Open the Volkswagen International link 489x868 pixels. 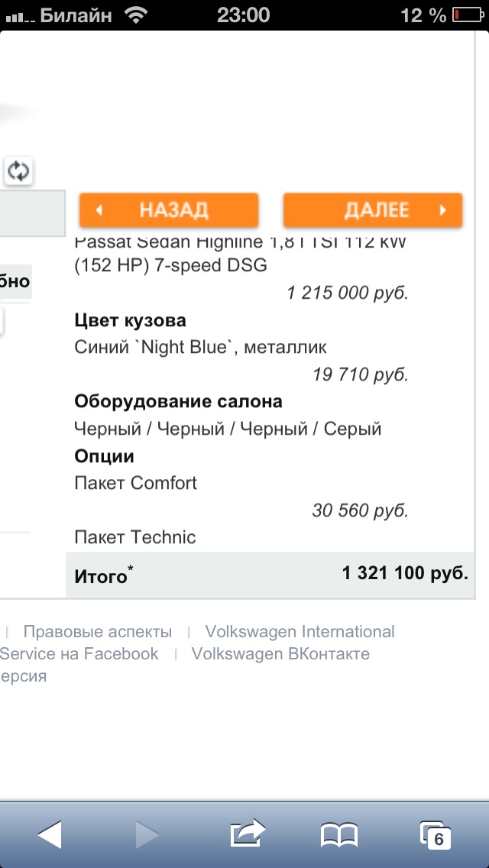300,632
